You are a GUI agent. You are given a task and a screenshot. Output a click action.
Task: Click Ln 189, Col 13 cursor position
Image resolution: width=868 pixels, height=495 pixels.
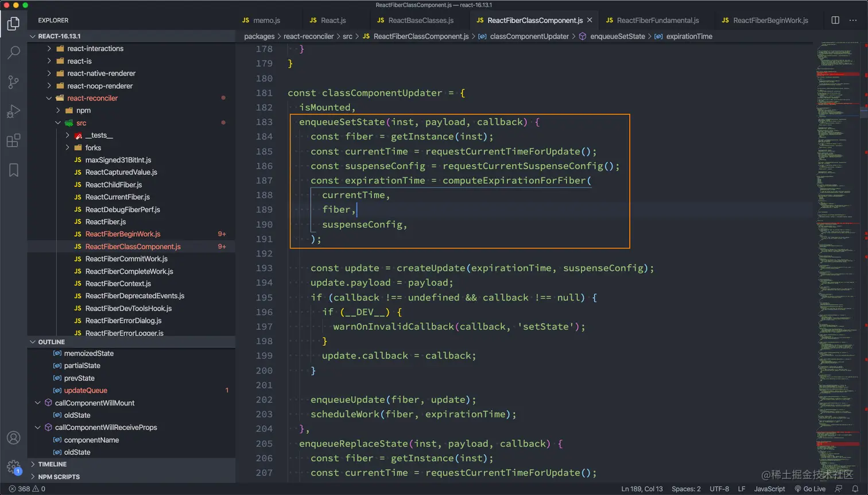point(642,489)
